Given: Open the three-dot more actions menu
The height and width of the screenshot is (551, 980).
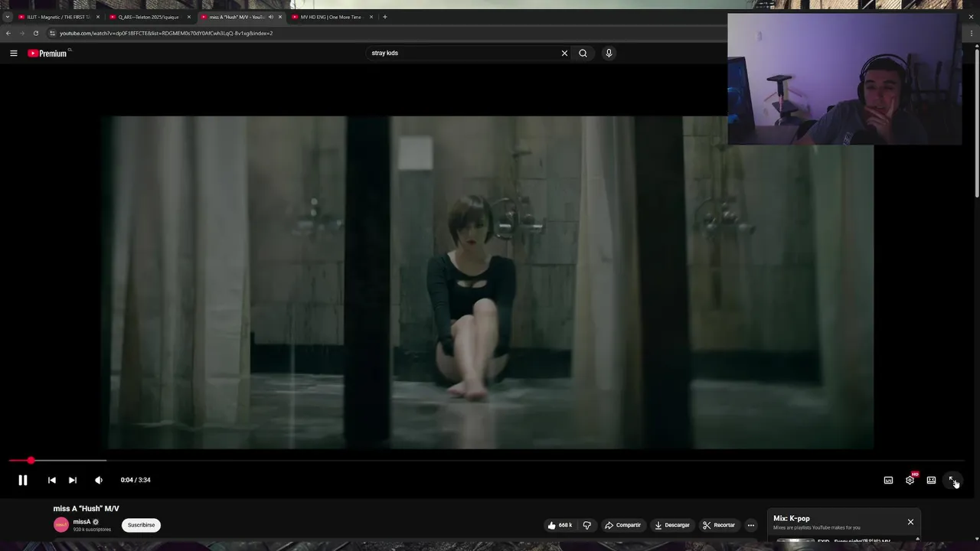Looking at the screenshot, I should pyautogui.click(x=751, y=525).
